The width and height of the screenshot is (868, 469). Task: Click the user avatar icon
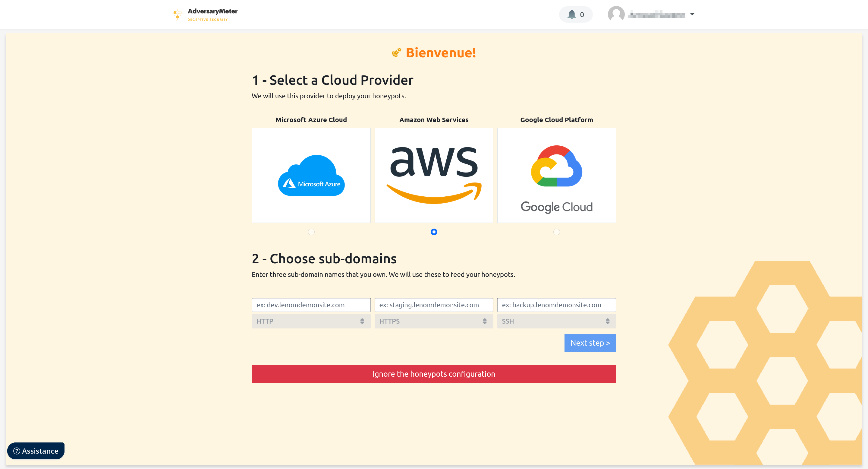pyautogui.click(x=616, y=14)
